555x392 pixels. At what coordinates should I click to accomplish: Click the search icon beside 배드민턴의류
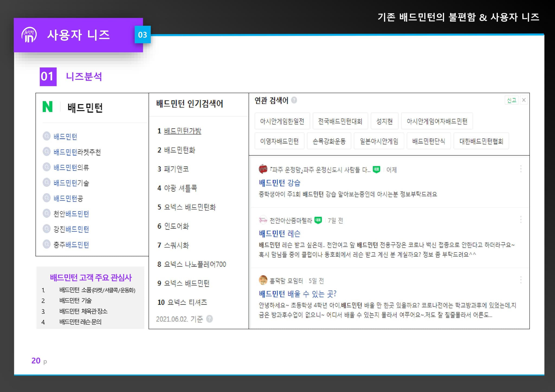[47, 167]
